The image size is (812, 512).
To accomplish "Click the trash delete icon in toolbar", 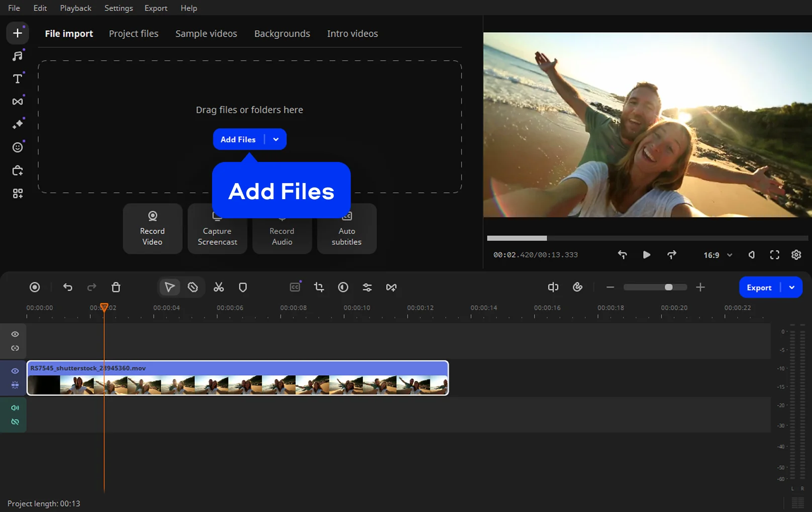I will tap(116, 287).
